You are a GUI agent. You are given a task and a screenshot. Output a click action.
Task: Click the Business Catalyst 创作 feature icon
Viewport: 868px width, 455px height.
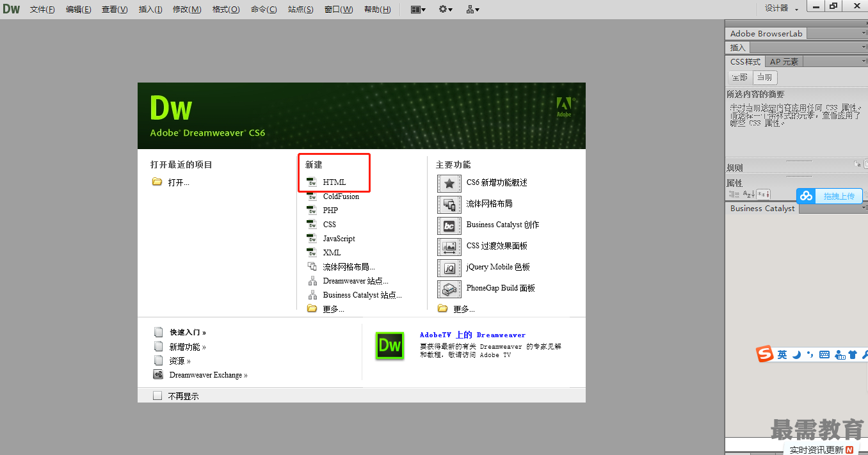click(449, 226)
